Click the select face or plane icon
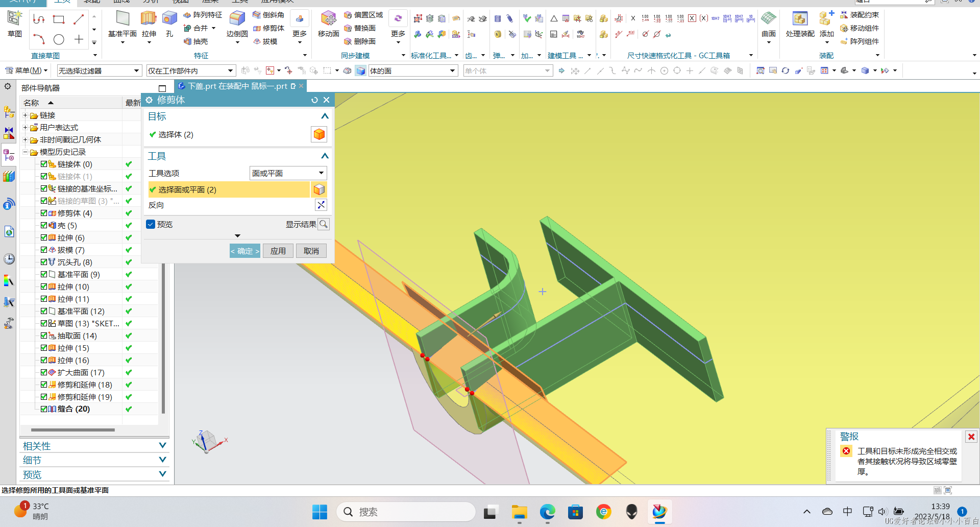Viewport: 980px width, 527px height. 319,189
